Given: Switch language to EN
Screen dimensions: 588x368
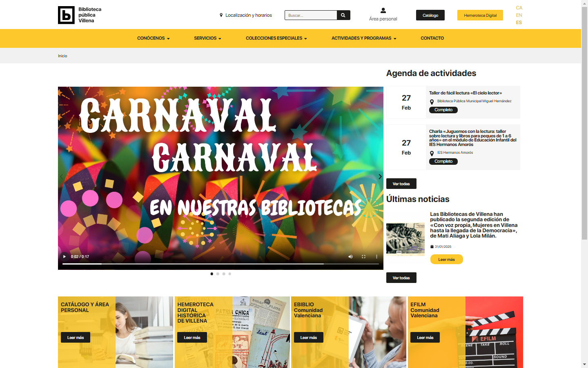Looking at the screenshot, I should click(x=519, y=15).
